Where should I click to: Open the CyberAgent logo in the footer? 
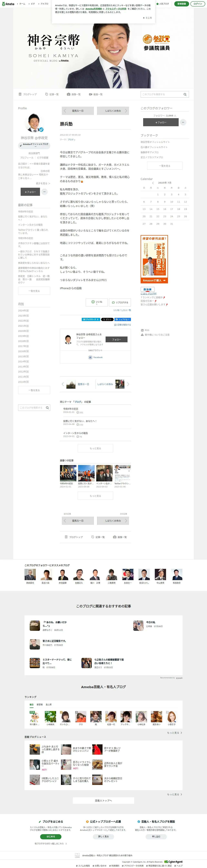(x=173, y=862)
